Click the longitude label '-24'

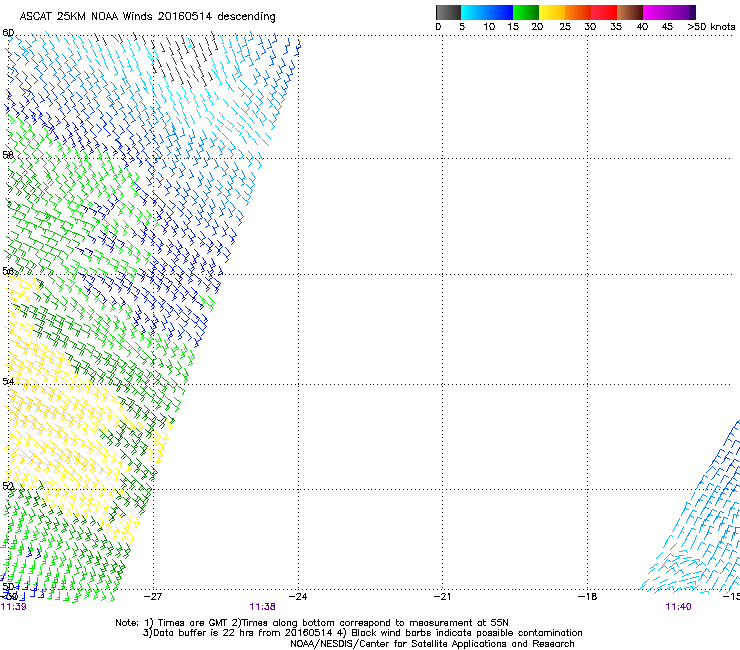tap(298, 597)
